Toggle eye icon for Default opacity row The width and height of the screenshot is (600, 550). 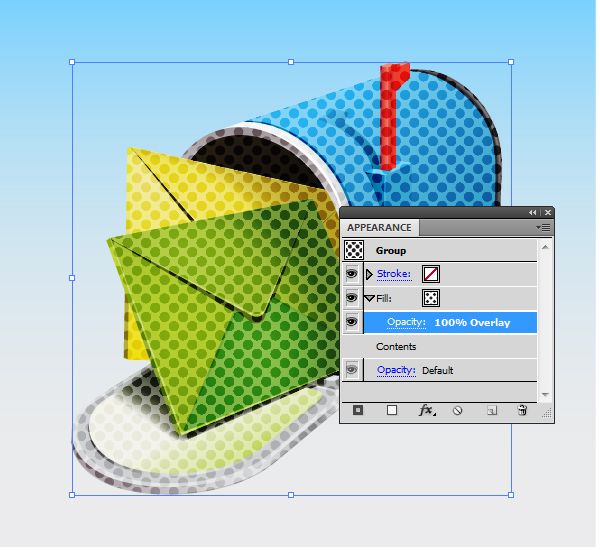pos(353,370)
